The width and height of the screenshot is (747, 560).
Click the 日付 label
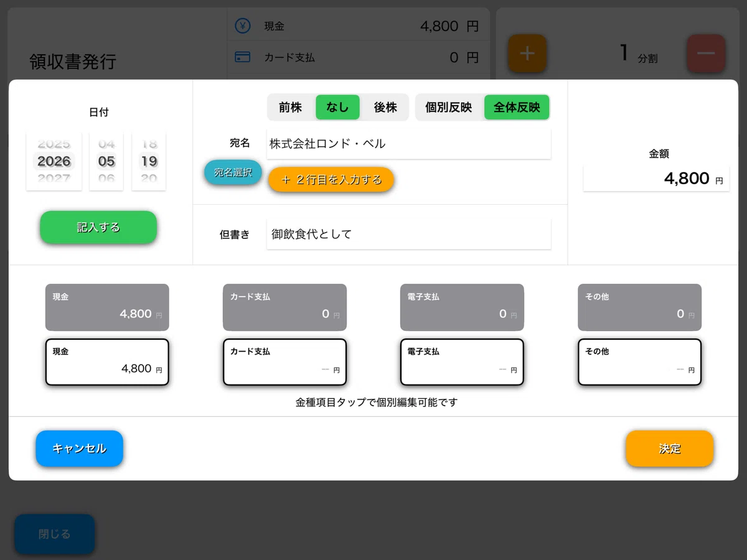(98, 112)
